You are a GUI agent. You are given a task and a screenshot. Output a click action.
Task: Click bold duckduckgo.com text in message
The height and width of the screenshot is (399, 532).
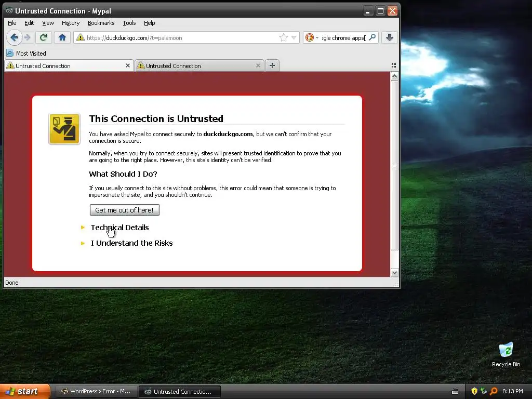tap(228, 134)
